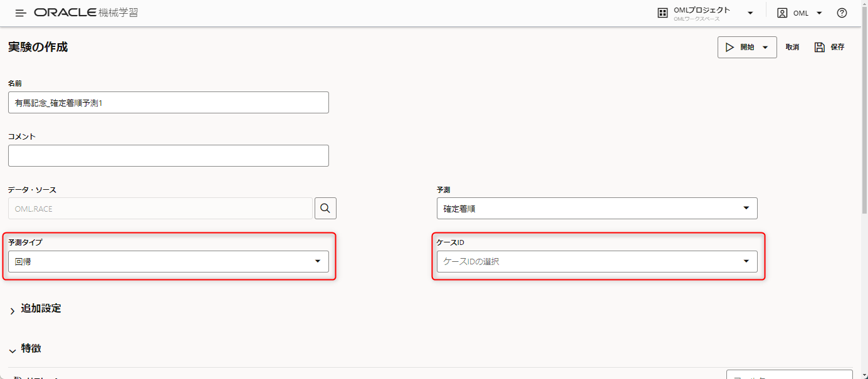The image size is (868, 379).
Task: Click the data source search magnifier icon
Action: coord(325,209)
